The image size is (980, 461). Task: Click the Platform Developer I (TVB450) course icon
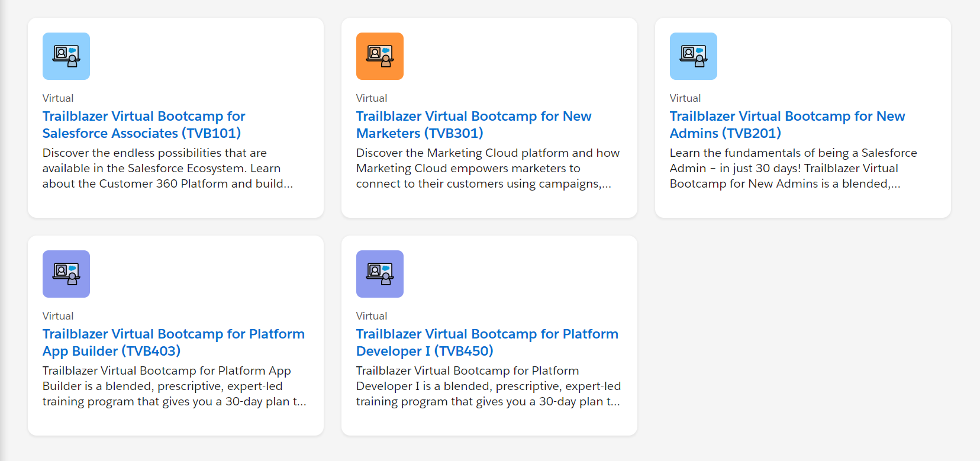click(380, 274)
